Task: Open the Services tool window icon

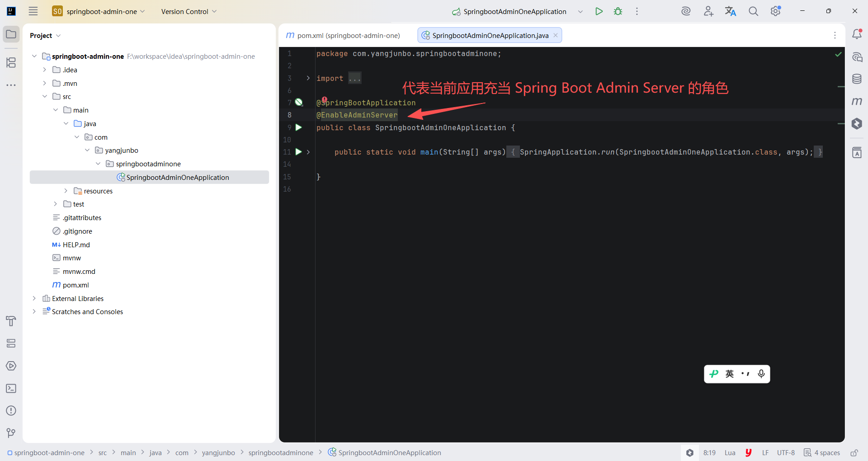Action: [11, 343]
